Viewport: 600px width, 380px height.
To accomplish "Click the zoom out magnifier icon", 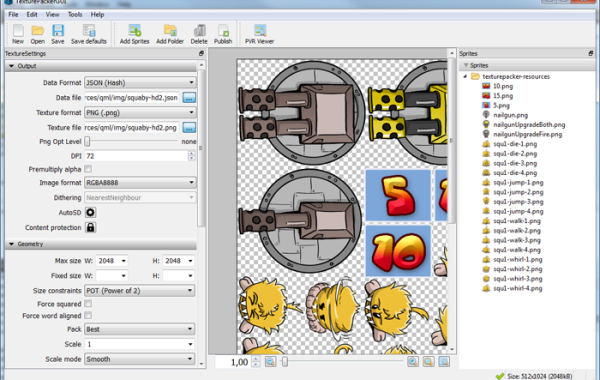I will pyautogui.click(x=271, y=362).
